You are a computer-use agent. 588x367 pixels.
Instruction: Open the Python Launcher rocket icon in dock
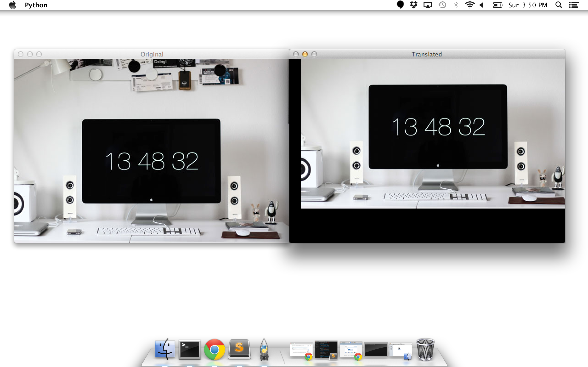(x=264, y=350)
